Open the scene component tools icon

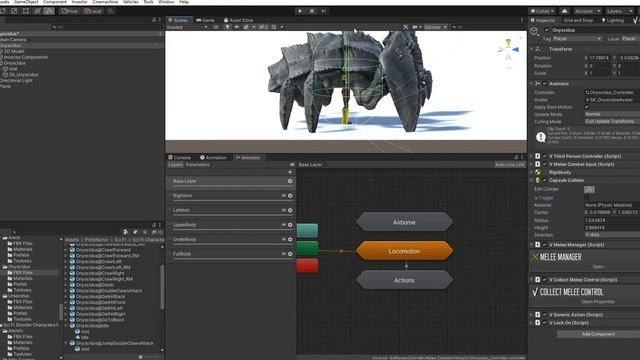point(406,27)
